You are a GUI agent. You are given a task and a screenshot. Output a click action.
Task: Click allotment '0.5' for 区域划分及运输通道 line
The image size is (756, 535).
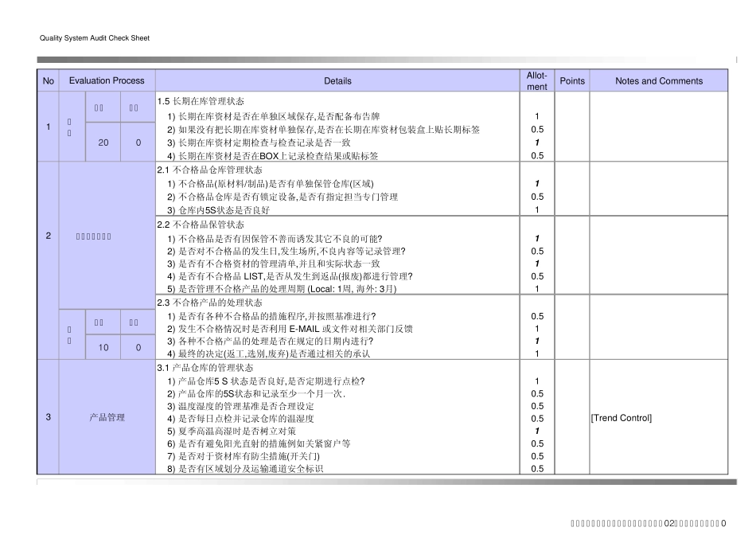click(x=537, y=468)
